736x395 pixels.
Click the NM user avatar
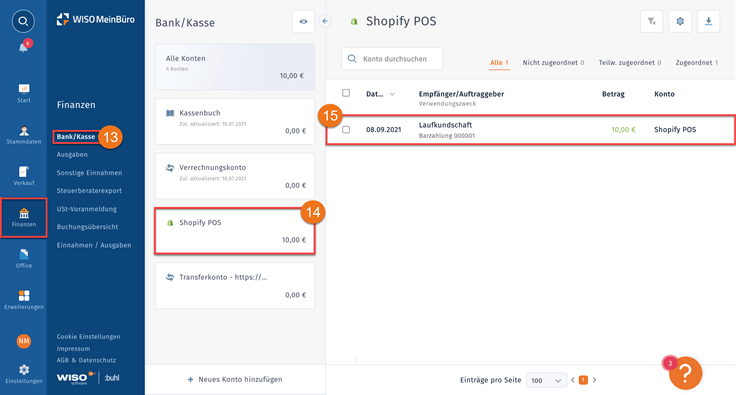pos(24,341)
